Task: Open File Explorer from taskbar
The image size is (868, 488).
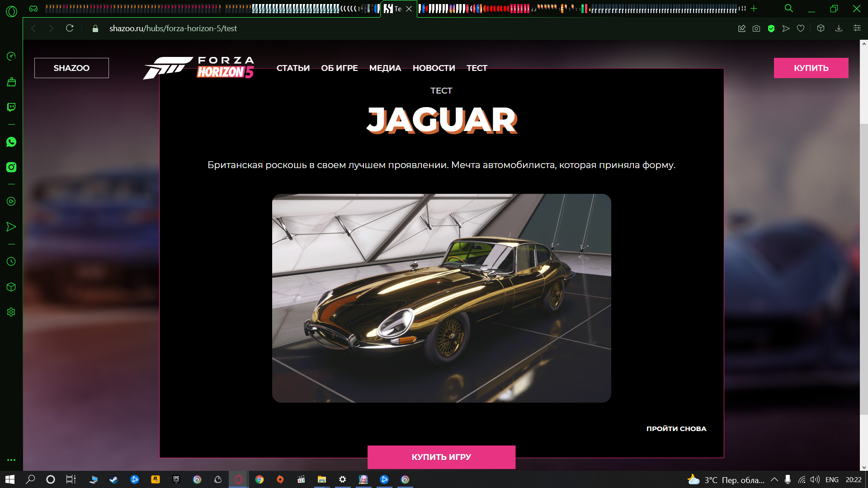Action: tap(322, 479)
